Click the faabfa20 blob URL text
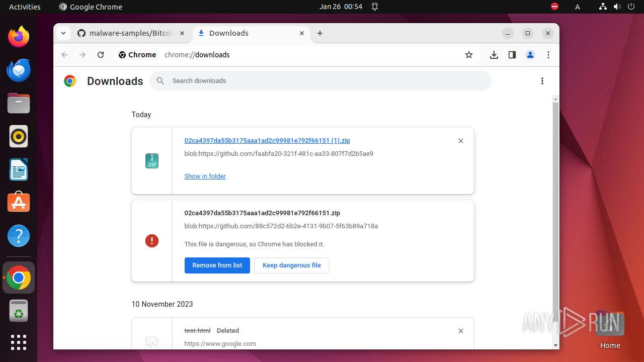Screen dimensions: 644x362 point(279,154)
